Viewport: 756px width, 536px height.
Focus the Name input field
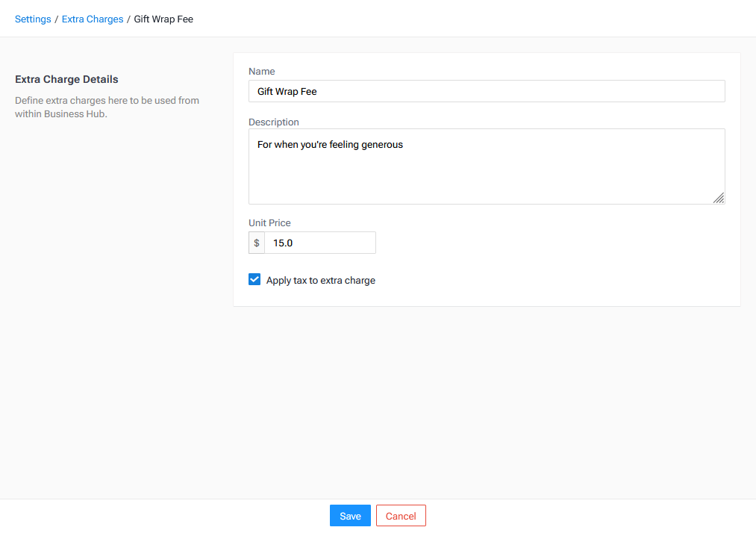click(x=486, y=91)
